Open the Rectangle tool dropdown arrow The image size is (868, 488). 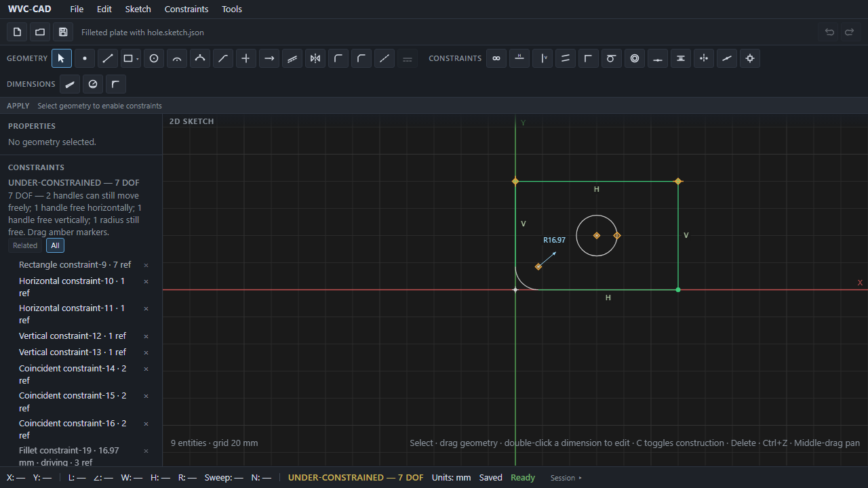(x=138, y=59)
